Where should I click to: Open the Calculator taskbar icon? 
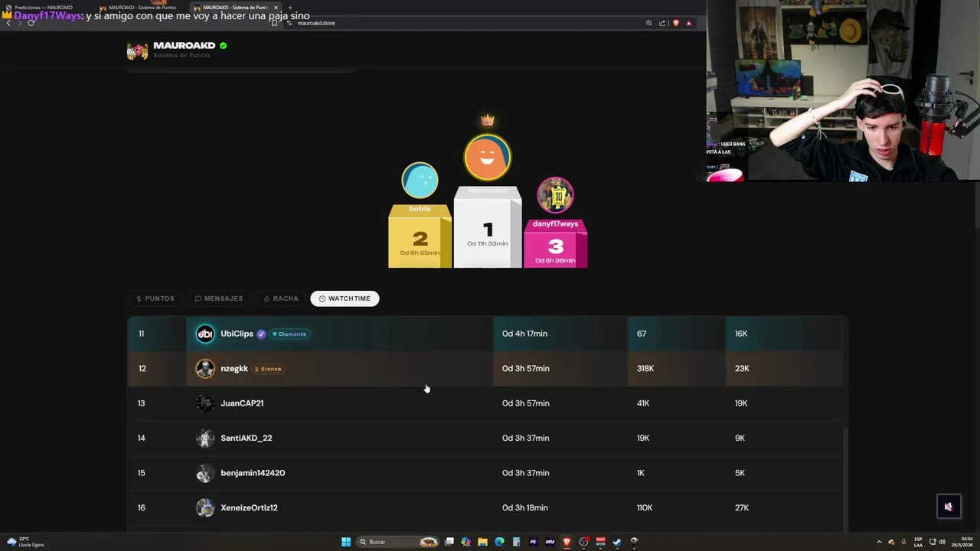click(516, 542)
